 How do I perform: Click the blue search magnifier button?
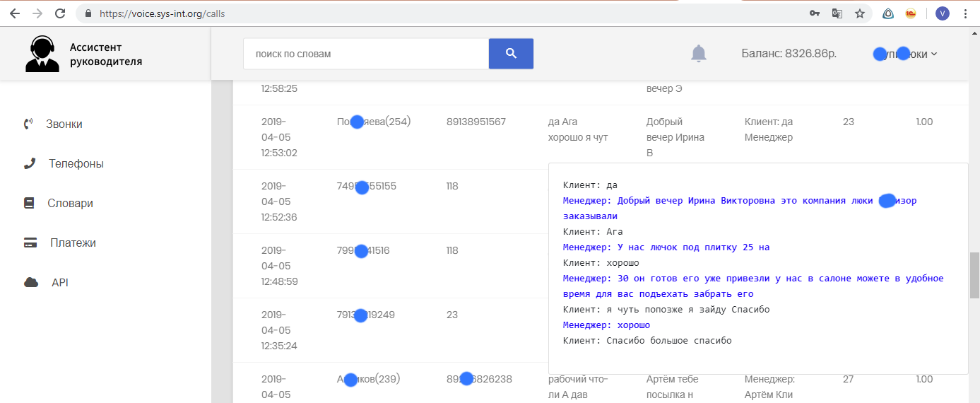coord(511,54)
